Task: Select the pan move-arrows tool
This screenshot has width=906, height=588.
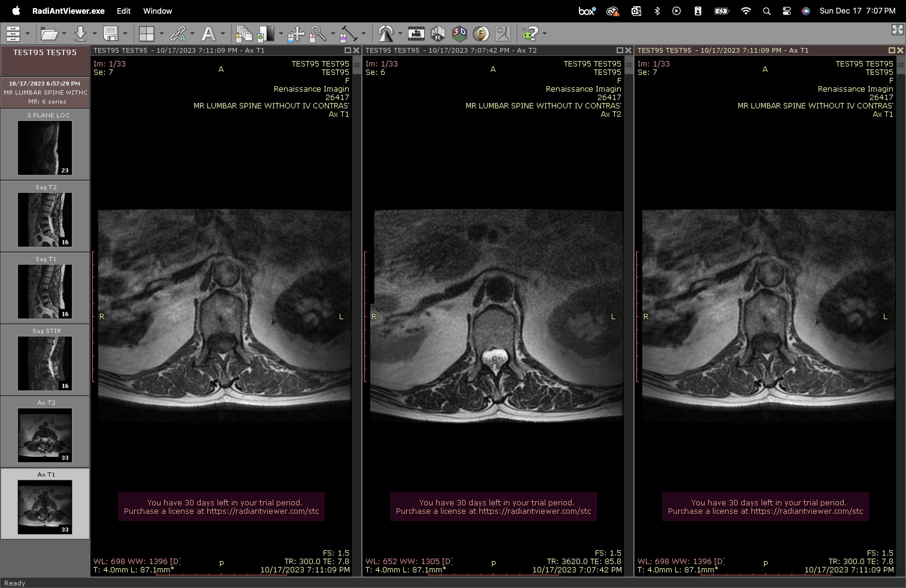Action: (296, 34)
